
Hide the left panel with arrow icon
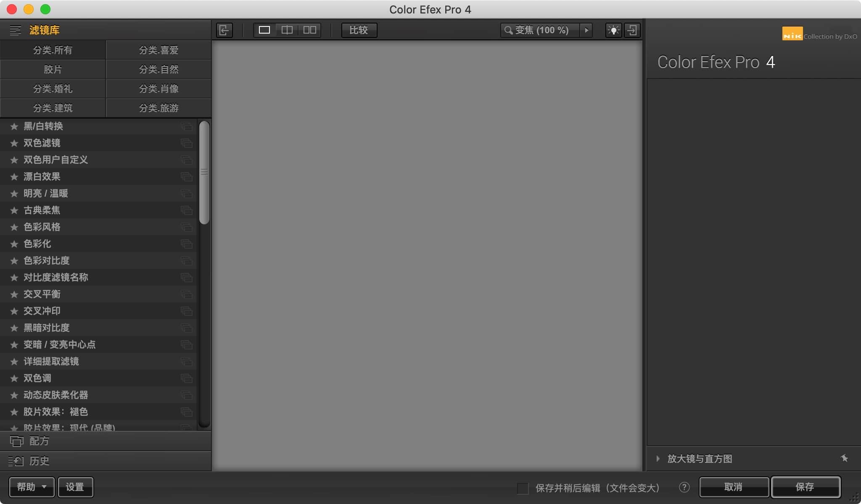(224, 30)
